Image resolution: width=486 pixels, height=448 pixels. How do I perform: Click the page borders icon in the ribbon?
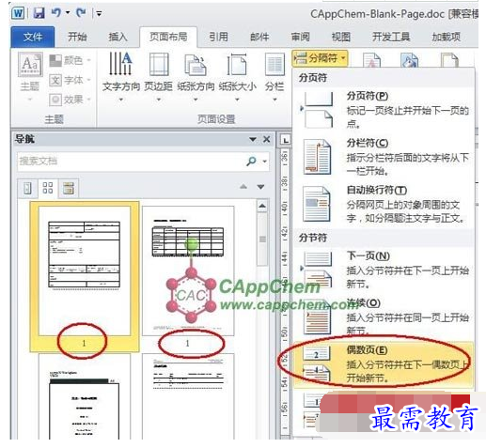(x=450, y=60)
